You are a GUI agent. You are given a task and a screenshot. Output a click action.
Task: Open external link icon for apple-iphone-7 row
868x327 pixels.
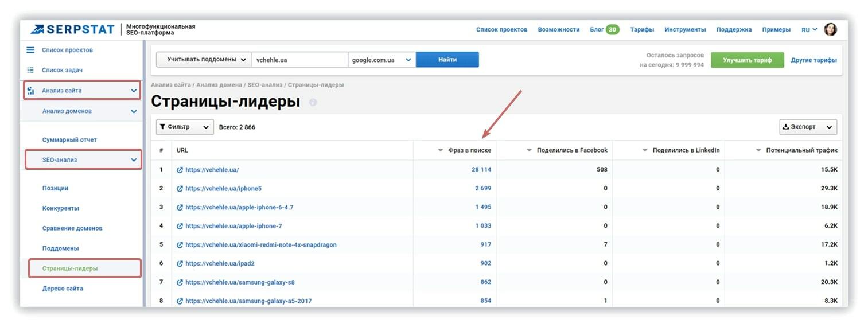pos(180,226)
